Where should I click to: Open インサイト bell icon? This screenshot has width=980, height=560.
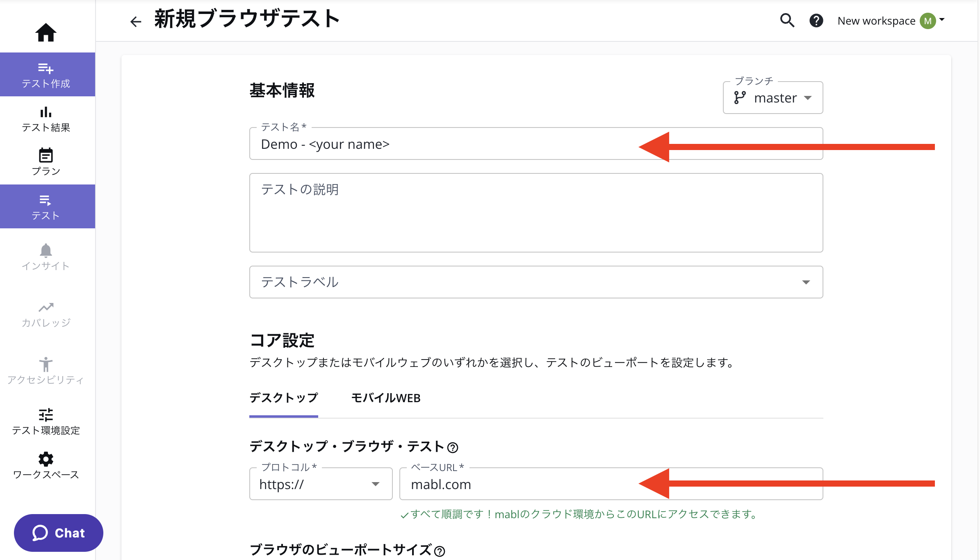point(46,250)
